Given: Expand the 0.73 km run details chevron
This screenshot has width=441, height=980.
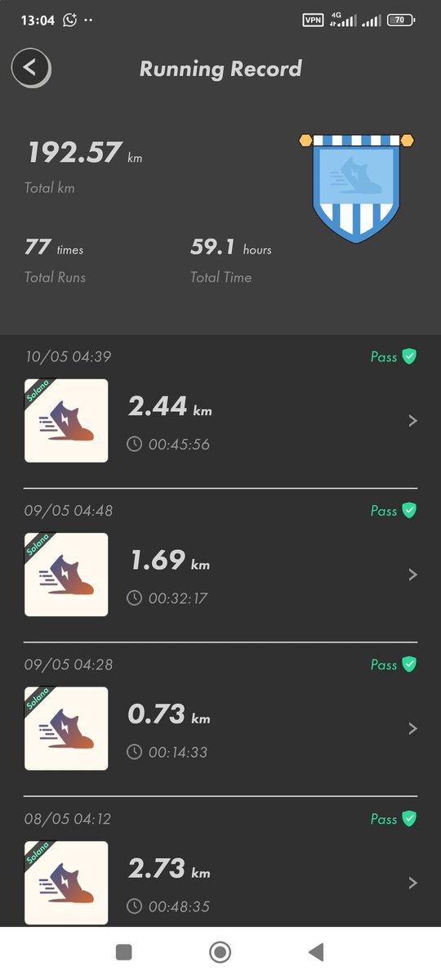Looking at the screenshot, I should pos(412,728).
